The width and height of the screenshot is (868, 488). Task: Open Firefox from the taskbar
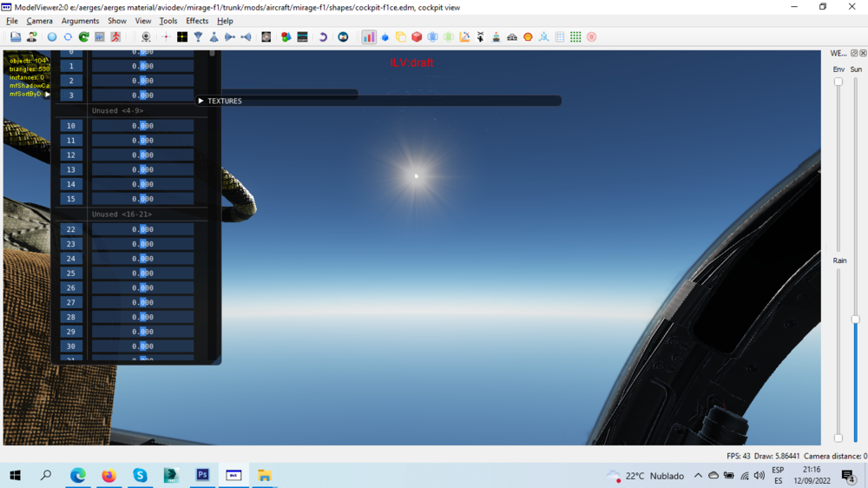[109, 475]
